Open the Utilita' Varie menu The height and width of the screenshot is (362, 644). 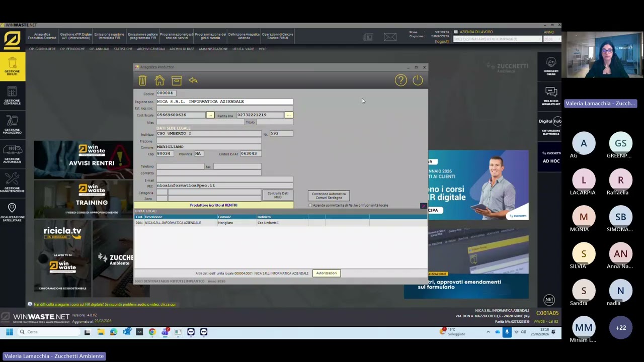click(x=244, y=49)
